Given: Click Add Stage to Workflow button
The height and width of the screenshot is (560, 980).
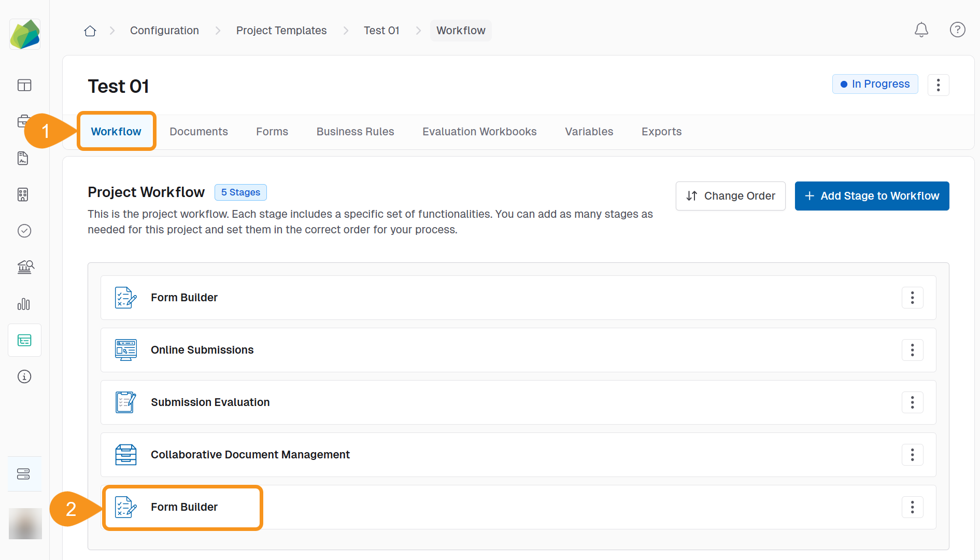Looking at the screenshot, I should coord(872,196).
